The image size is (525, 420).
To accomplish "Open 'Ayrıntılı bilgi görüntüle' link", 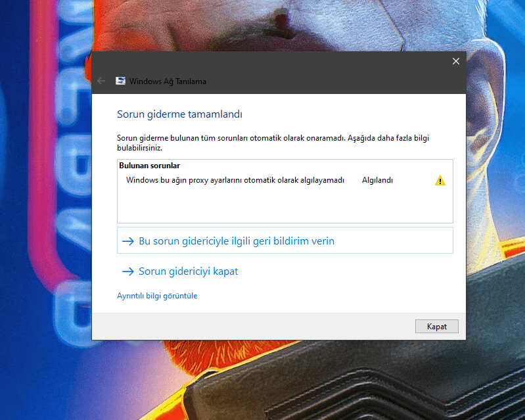I will point(157,296).
